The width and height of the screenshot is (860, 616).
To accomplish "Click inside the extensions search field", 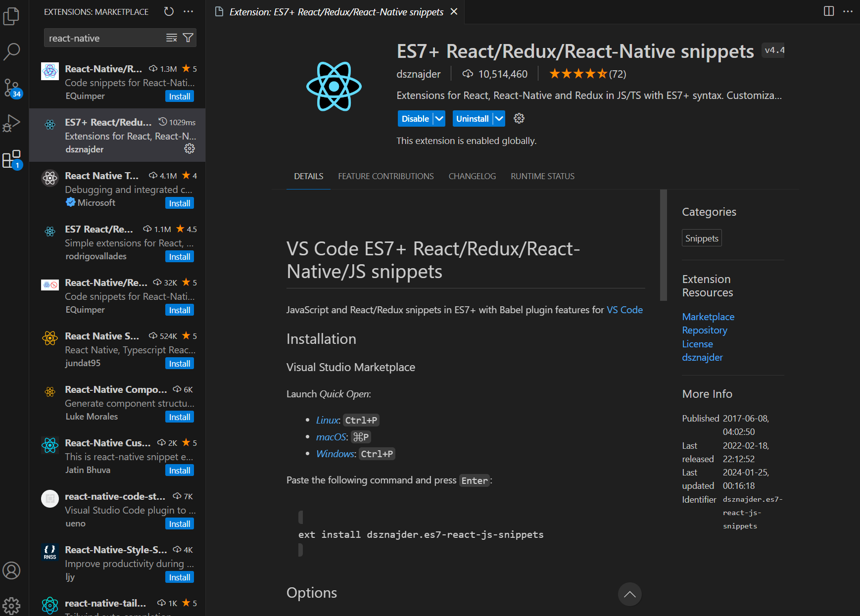I will coord(99,38).
